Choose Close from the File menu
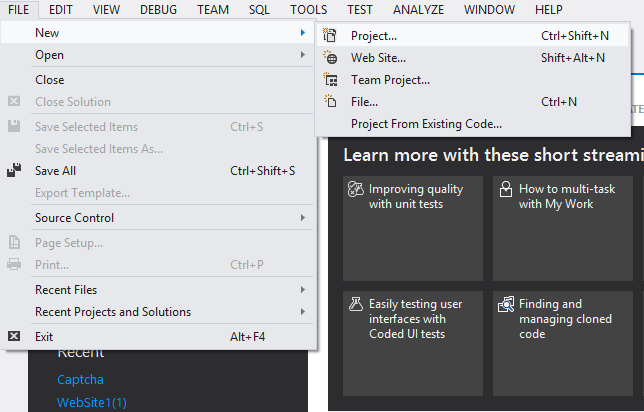This screenshot has width=644, height=412. [x=50, y=80]
